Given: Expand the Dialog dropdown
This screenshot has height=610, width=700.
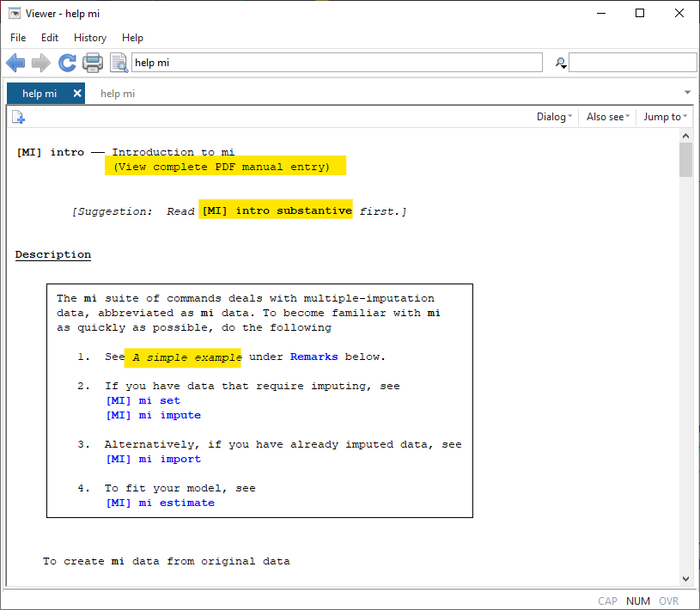Looking at the screenshot, I should (x=554, y=117).
